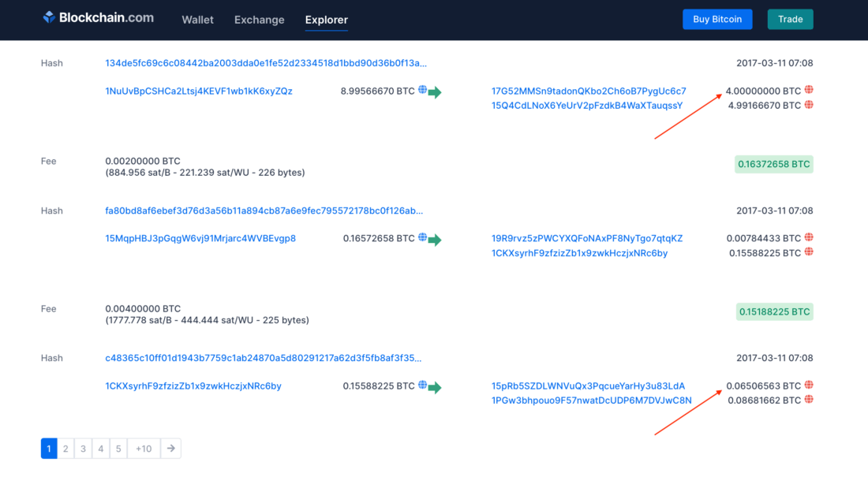Viewport: 868px width, 477px height.
Task: Open address 17G52MMSn9tadonQKbo2Ch6oB7PygUc6c7
Action: pyautogui.click(x=589, y=91)
